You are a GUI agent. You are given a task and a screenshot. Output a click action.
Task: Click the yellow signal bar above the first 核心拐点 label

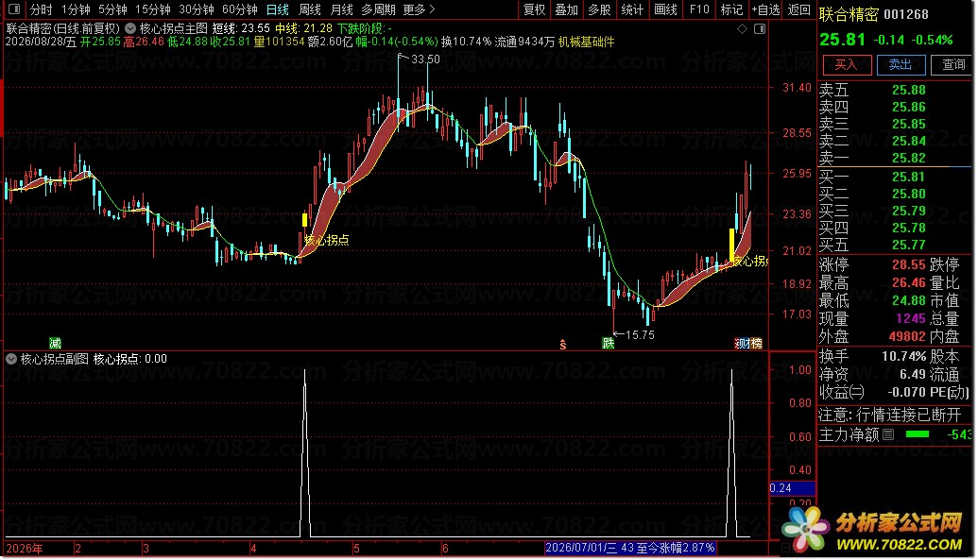click(x=304, y=219)
